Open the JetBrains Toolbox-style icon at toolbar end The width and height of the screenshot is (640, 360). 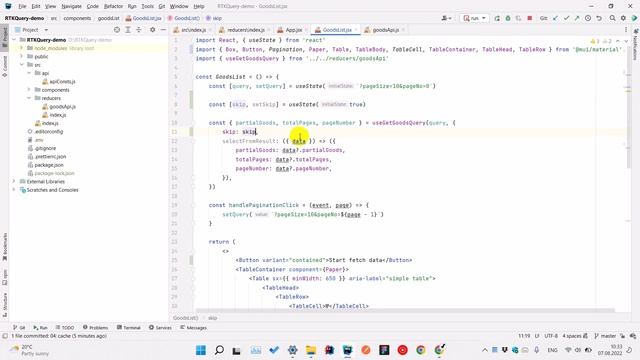click(x=634, y=18)
